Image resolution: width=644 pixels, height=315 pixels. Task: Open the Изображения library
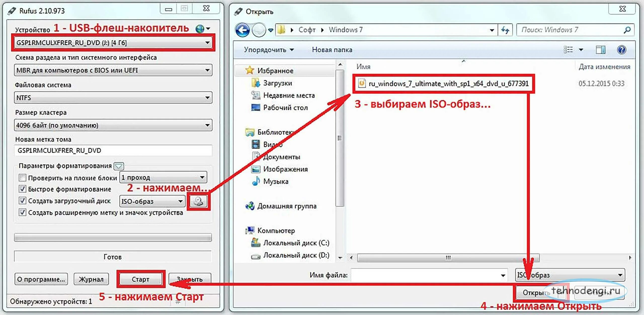(x=285, y=169)
